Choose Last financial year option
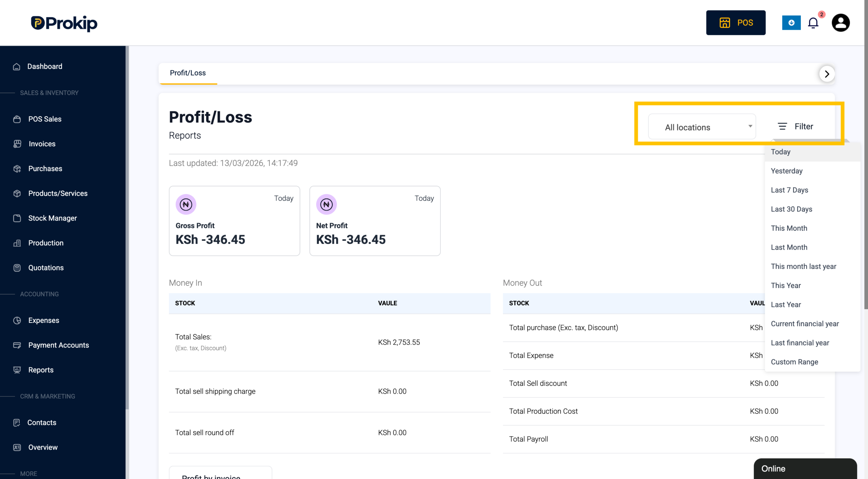Viewport: 868px width, 479px height. tap(813, 343)
